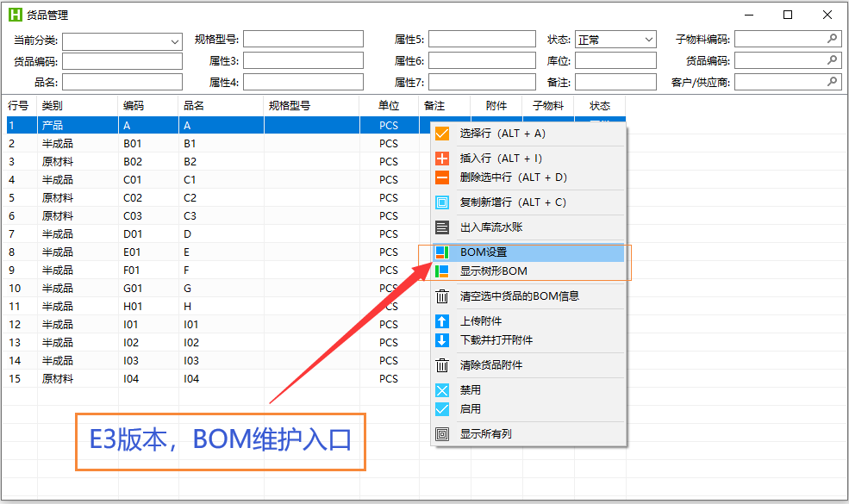
Task: Click the 属性5 input field
Action: [x=482, y=39]
